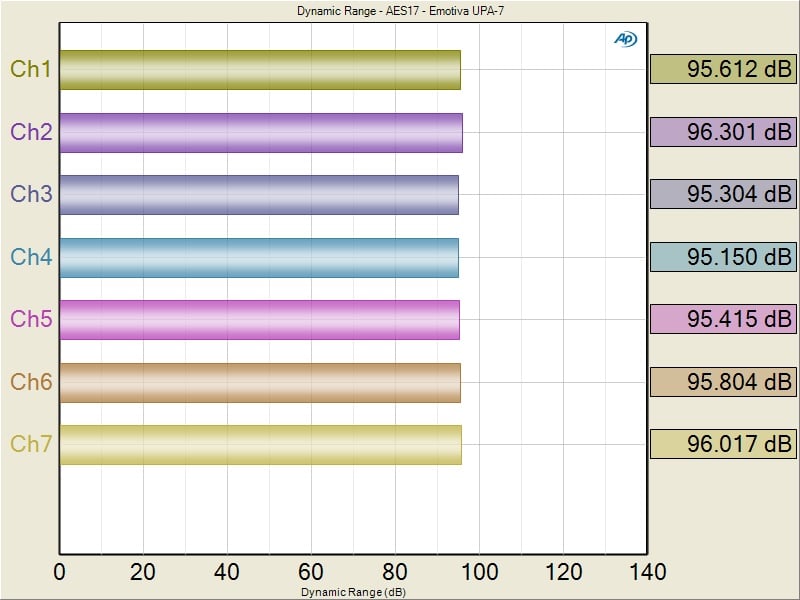This screenshot has height=600, width=800.
Task: Click the 95.415 dB value box
Action: click(x=723, y=319)
